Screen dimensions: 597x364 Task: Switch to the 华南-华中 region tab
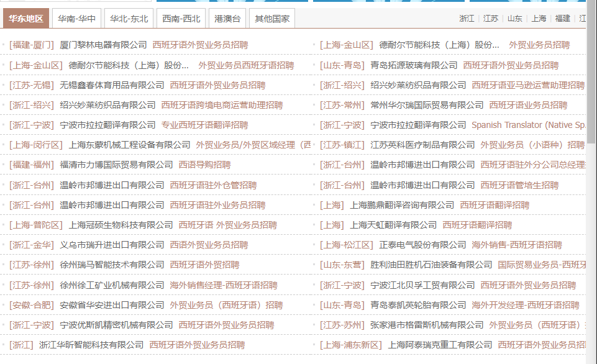[77, 19]
